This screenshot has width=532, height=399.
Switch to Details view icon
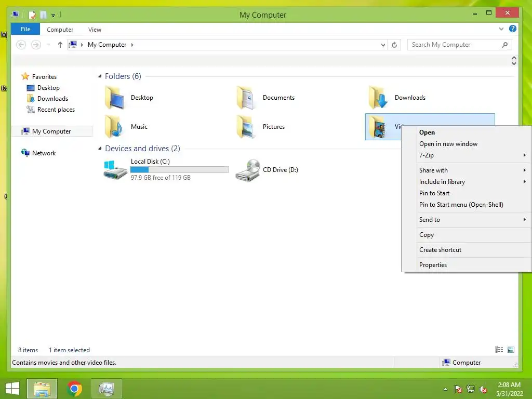pos(499,350)
